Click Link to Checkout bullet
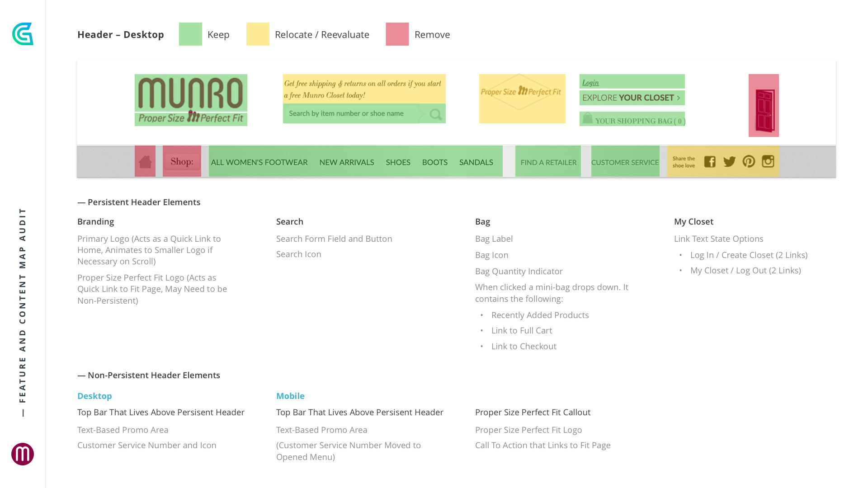868x488 pixels. [x=524, y=346]
